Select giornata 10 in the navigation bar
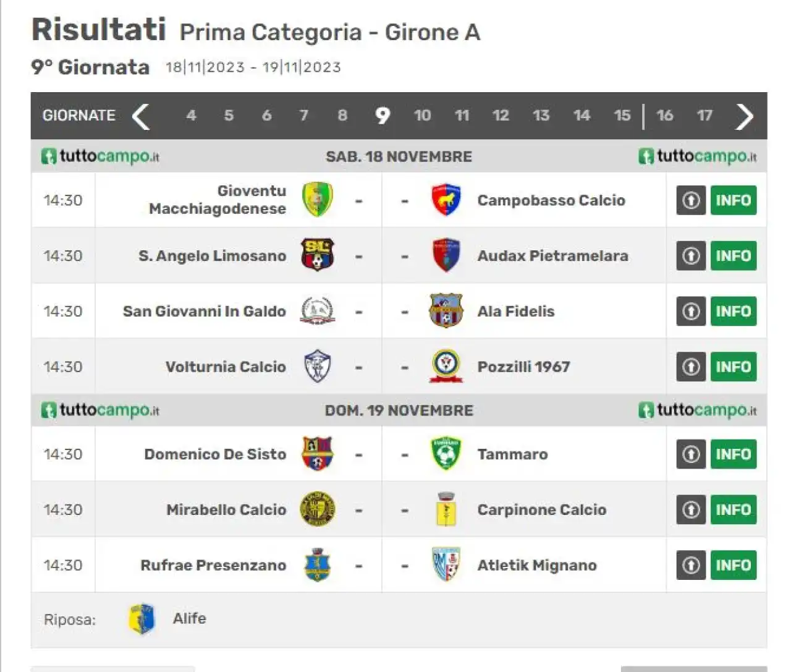Viewport: 791px width, 672px height. 422,116
